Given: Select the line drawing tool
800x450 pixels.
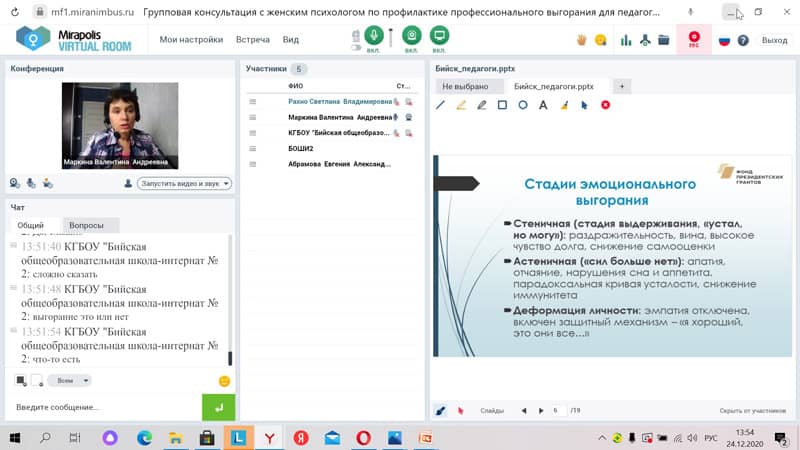Looking at the screenshot, I should pyautogui.click(x=440, y=105).
